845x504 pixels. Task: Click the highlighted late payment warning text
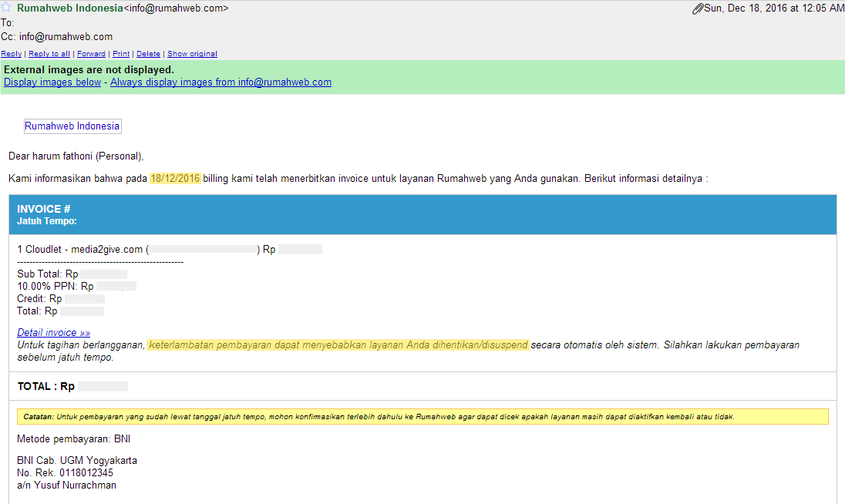338,345
